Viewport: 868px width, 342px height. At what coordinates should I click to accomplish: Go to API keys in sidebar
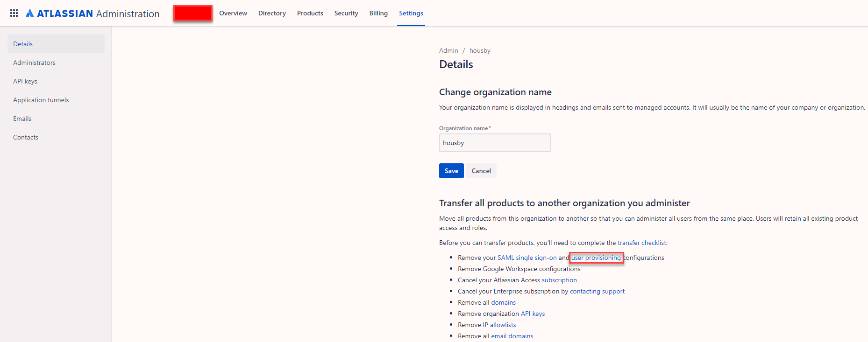click(x=56, y=81)
